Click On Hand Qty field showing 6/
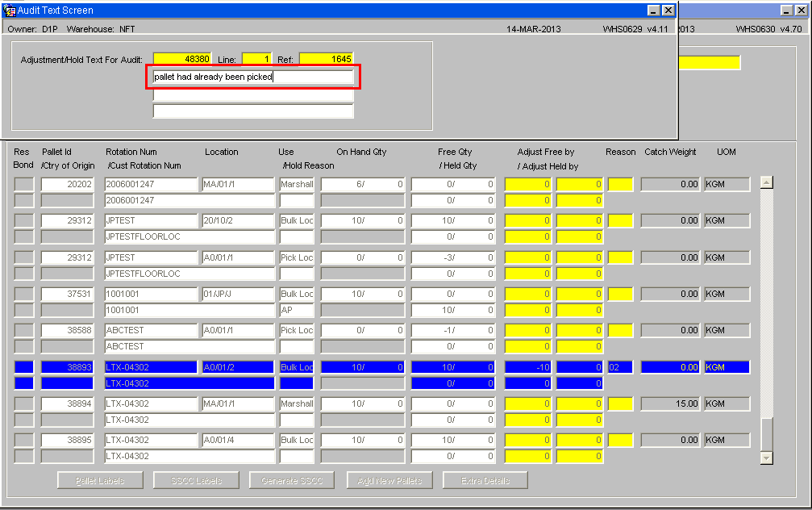This screenshot has height=510, width=812. (363, 184)
